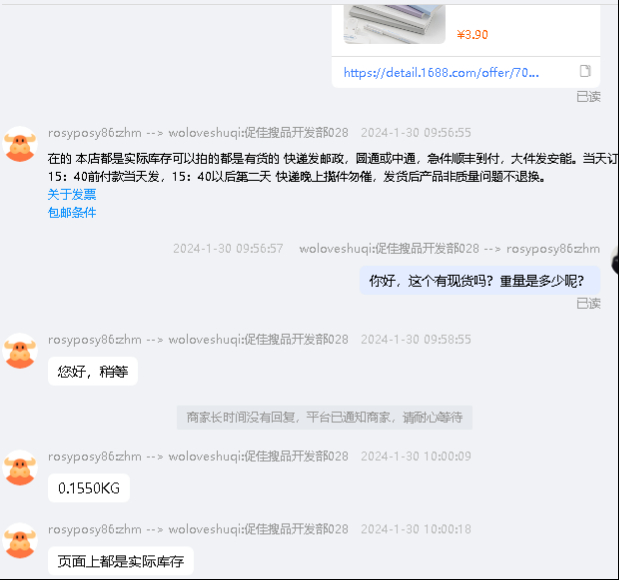Click the seller avatar beside 页面上都是实际库存 message
Viewport: 619px width, 580px height.
click(20, 541)
